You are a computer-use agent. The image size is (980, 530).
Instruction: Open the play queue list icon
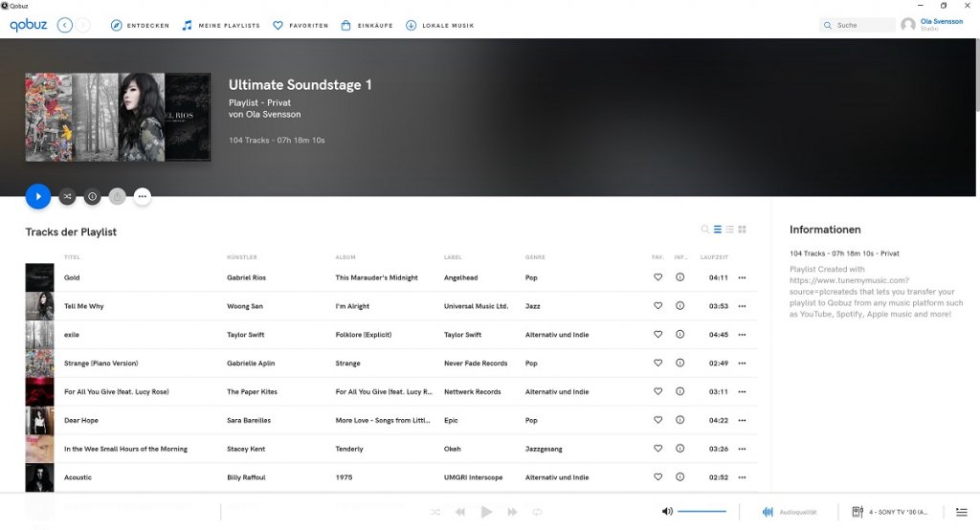[x=961, y=512]
